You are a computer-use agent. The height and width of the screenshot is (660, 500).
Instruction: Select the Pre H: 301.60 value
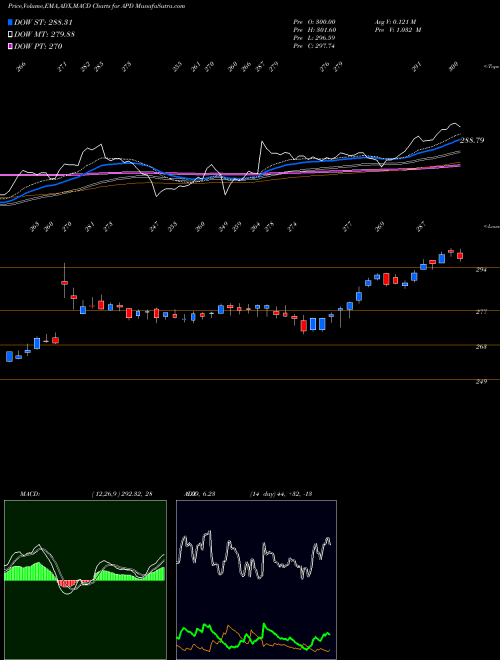coord(314,30)
